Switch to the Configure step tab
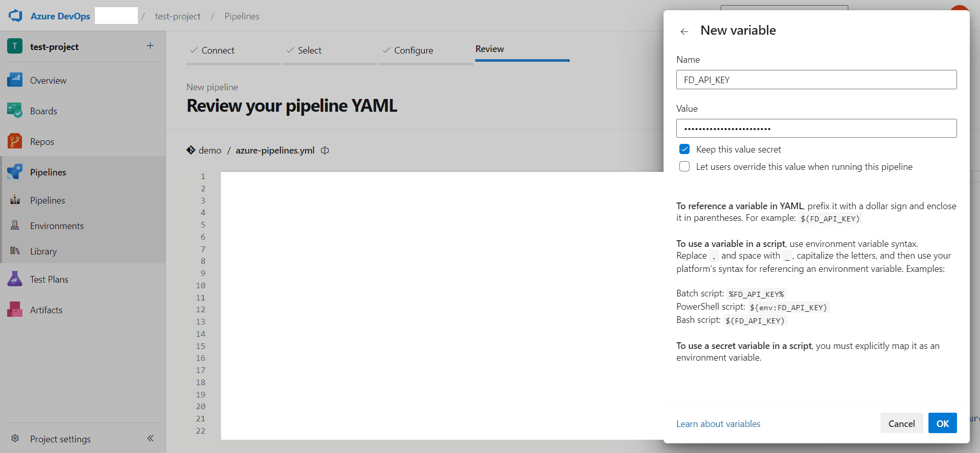This screenshot has height=453, width=980. [x=413, y=51]
